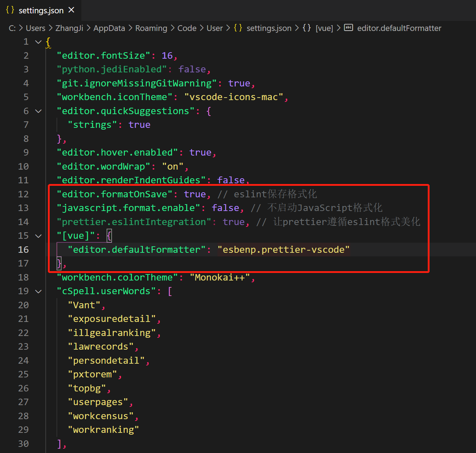Click the "cSpell.userWords" key

(106, 291)
